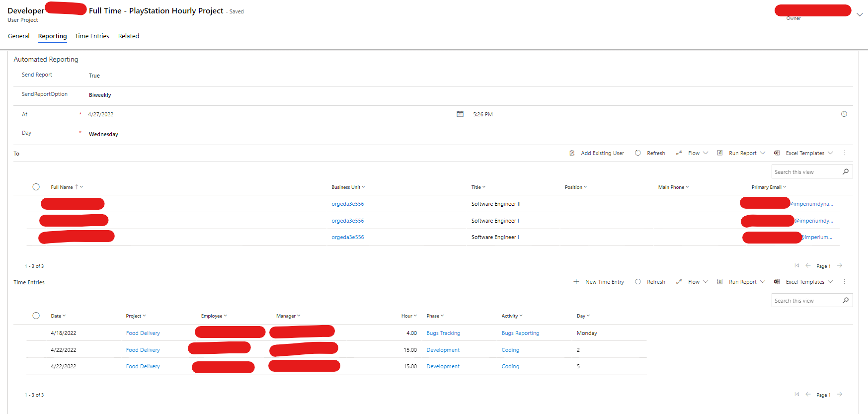Expand Run Report menu in Time Entries

coord(763,282)
